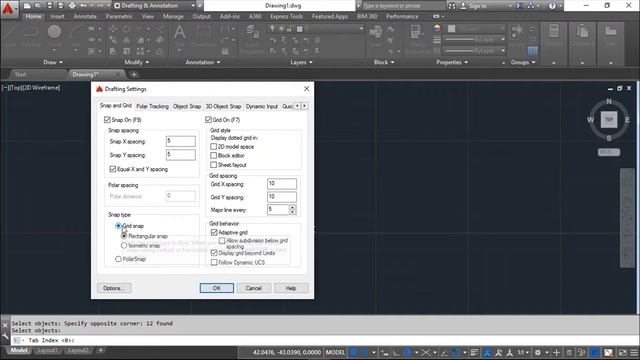The height and width of the screenshot is (360, 640).
Task: Open the Drafting & Annotation workspace dropdown
Action: (154, 6)
